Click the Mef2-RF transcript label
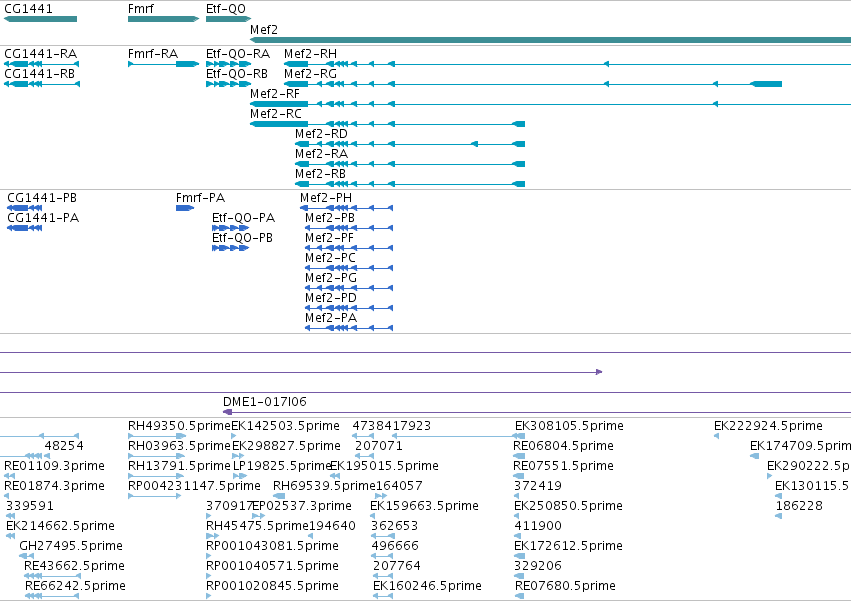This screenshot has width=851, height=601. click(x=275, y=94)
